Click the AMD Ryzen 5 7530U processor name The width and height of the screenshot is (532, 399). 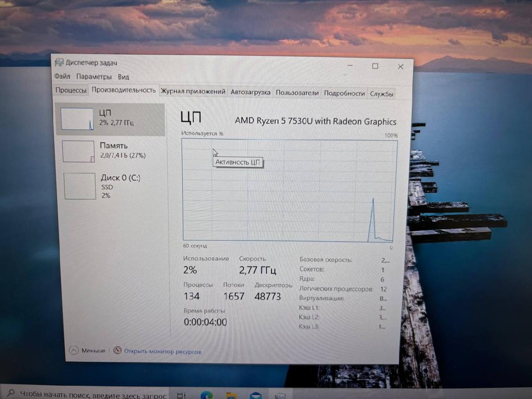[x=316, y=121]
